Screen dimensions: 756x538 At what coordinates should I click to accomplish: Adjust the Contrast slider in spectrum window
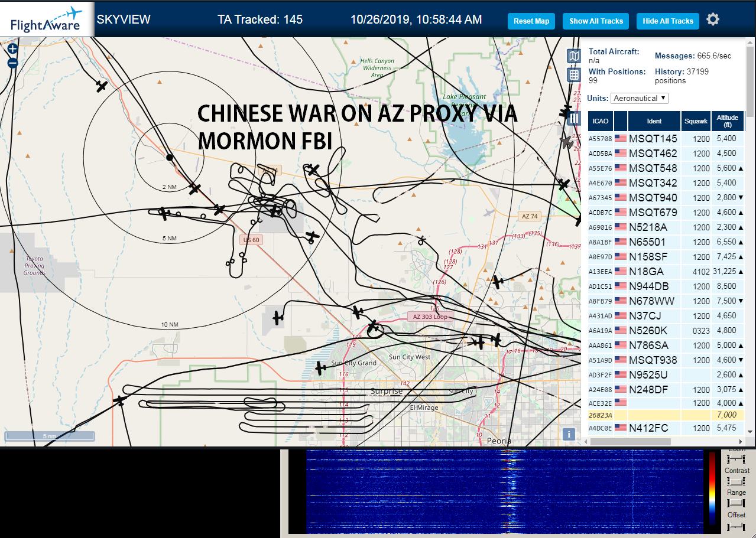click(x=736, y=481)
